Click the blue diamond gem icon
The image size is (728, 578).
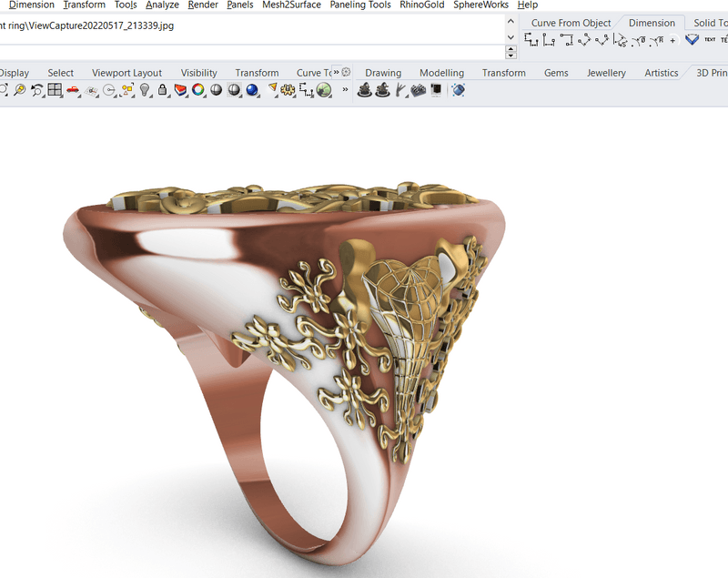coord(692,39)
